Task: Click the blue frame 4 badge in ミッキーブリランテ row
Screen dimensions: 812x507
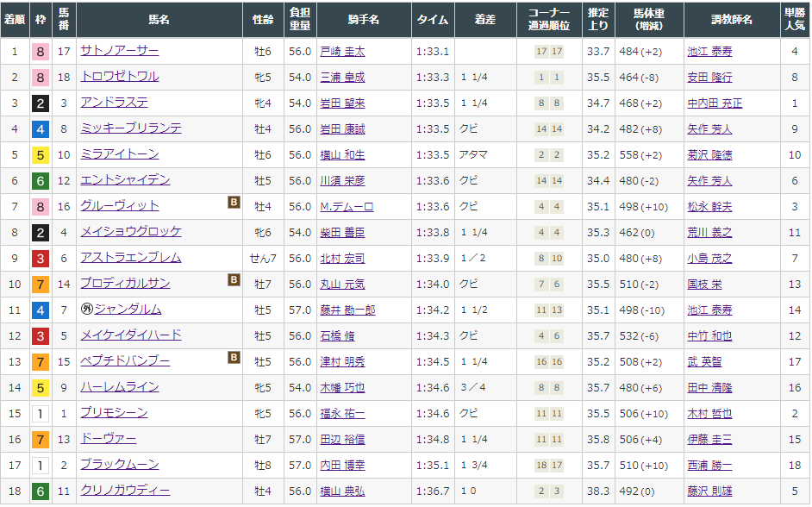Action: [41, 129]
